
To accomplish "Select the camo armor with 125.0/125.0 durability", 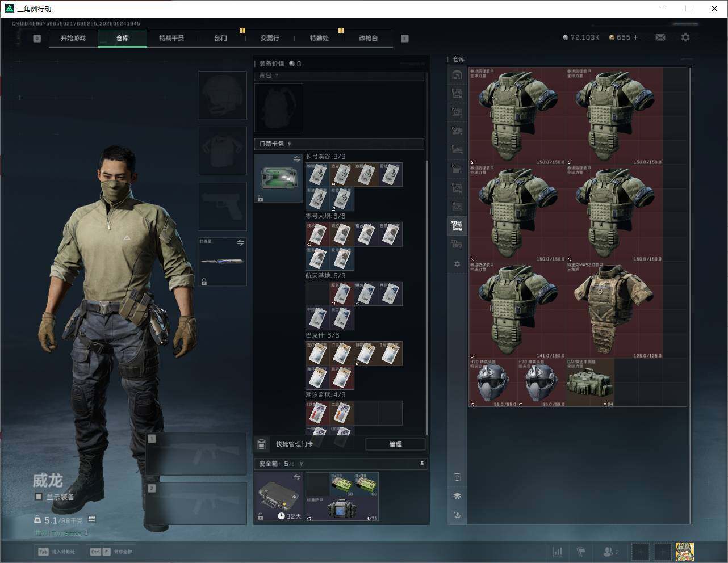I will 614,310.
